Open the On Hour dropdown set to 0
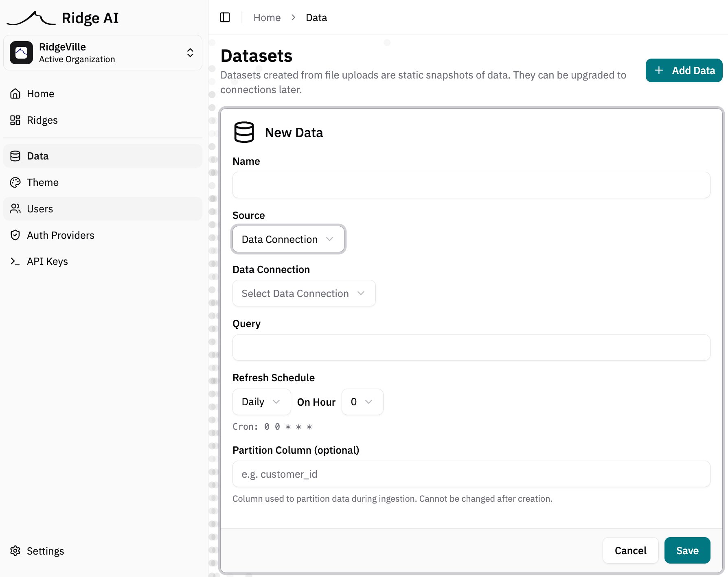The image size is (728, 577). [362, 402]
